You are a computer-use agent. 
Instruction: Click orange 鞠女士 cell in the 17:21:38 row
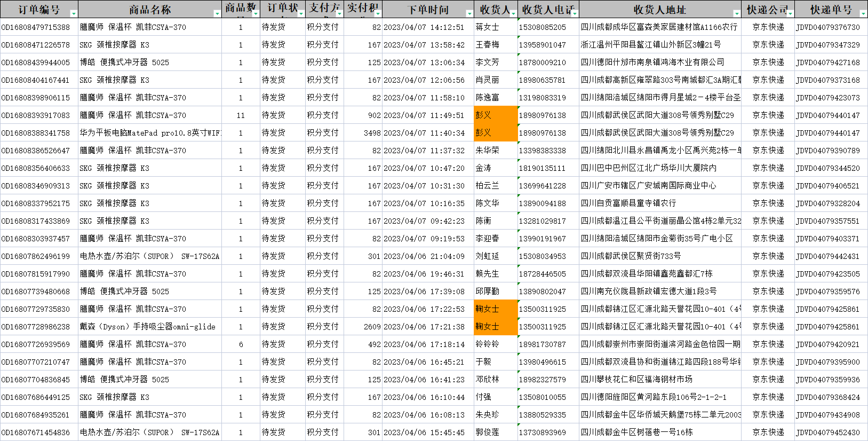tap(496, 326)
